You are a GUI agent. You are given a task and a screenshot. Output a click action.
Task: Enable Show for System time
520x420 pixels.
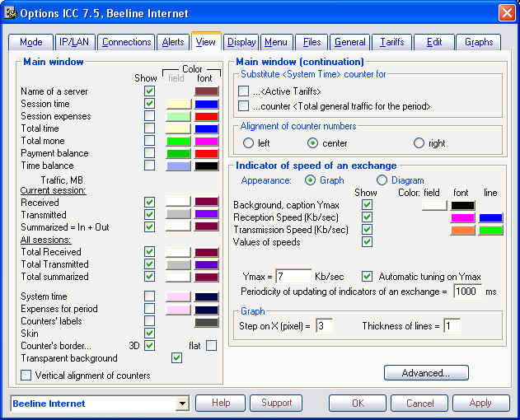coord(149,296)
